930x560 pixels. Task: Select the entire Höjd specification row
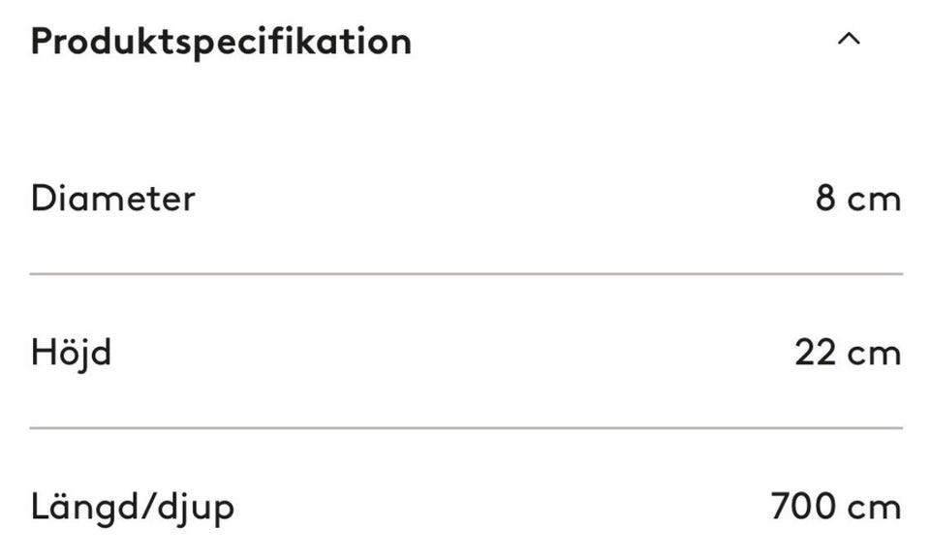[x=466, y=352]
